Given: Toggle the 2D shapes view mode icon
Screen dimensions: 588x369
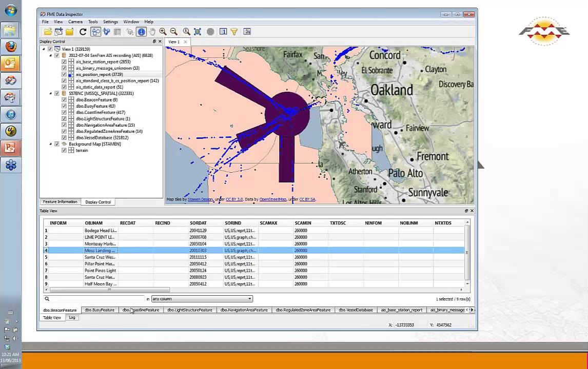Looking at the screenshot, I should coord(95,32).
